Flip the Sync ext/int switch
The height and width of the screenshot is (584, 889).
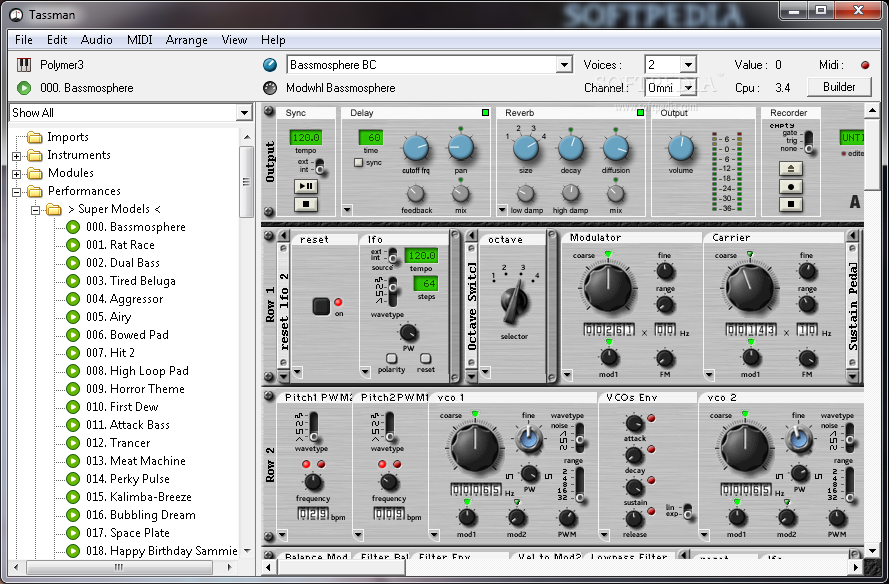coord(319,166)
